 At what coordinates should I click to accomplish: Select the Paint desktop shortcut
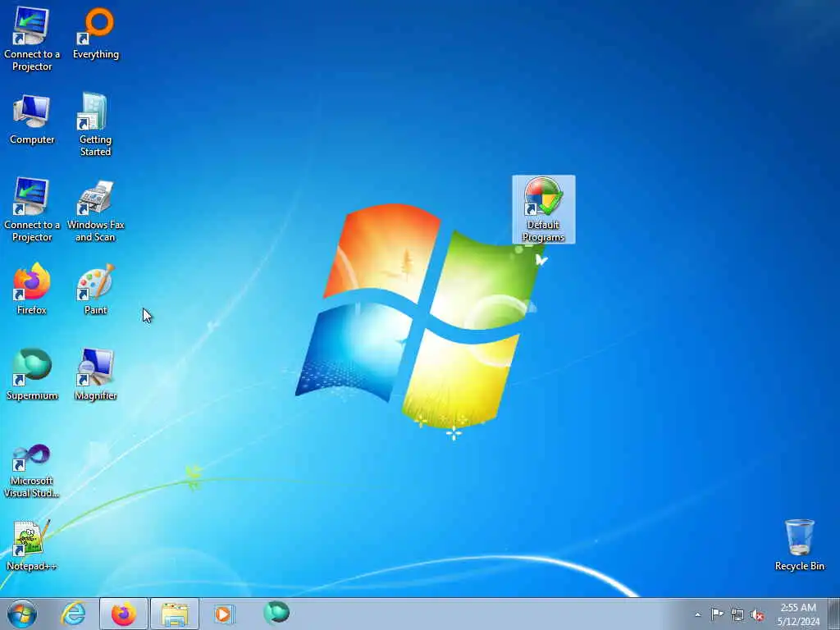click(x=95, y=290)
